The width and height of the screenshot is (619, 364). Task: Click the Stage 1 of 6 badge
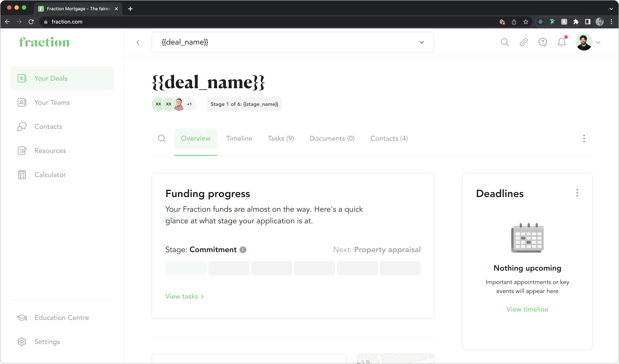(x=244, y=104)
